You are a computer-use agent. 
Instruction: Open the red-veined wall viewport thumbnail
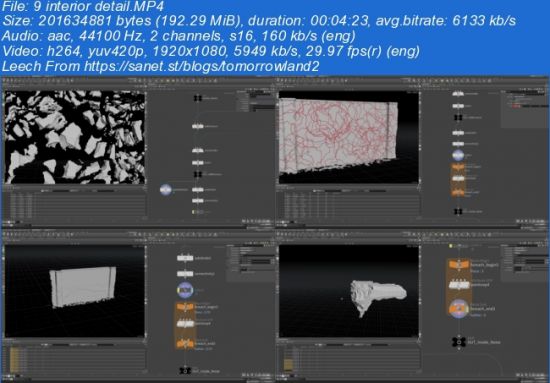[x=349, y=137]
